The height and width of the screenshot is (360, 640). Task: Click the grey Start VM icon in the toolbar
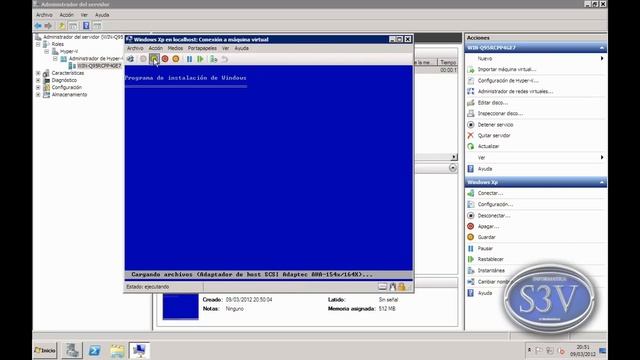143,59
